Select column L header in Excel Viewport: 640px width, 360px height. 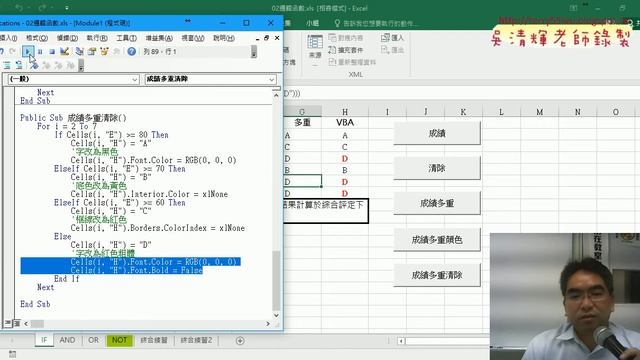pyautogui.click(x=501, y=112)
